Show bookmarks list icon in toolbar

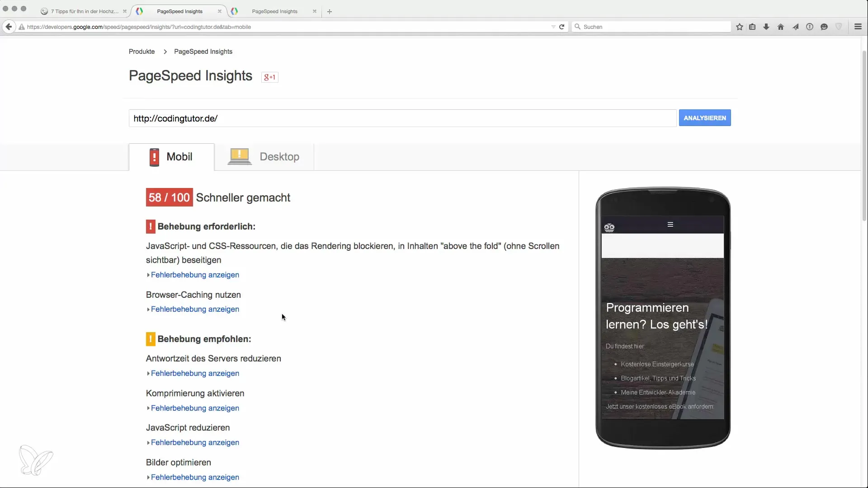tap(752, 27)
